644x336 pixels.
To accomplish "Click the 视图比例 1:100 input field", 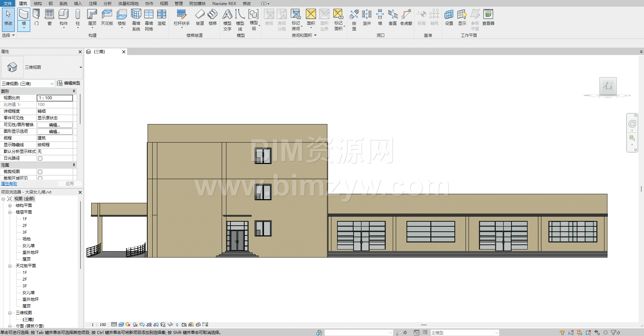I will coord(55,98).
